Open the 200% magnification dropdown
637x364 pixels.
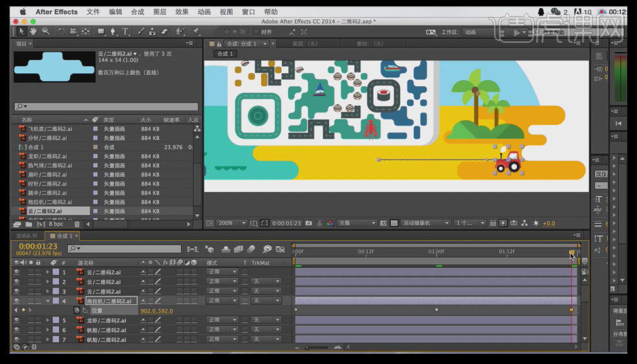232,223
